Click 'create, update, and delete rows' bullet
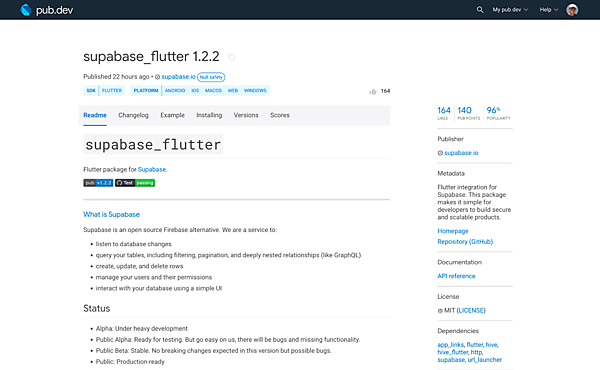Viewport: 600px width, 370px height. point(139,266)
